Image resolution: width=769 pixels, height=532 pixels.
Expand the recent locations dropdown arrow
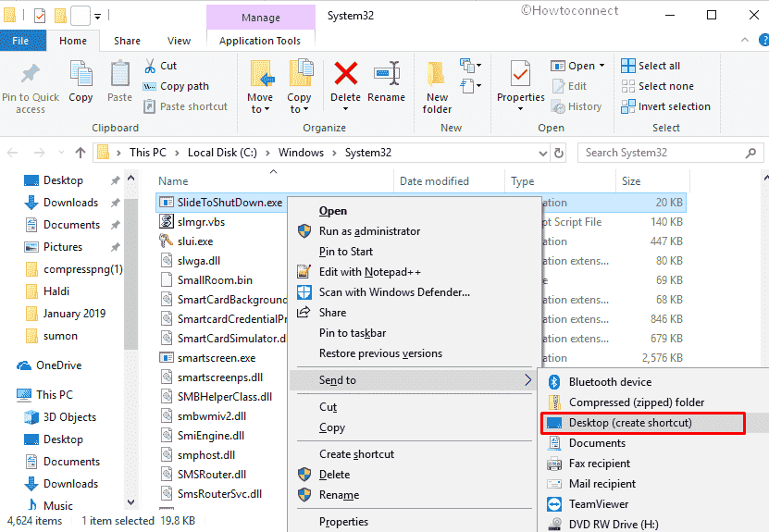(61, 153)
